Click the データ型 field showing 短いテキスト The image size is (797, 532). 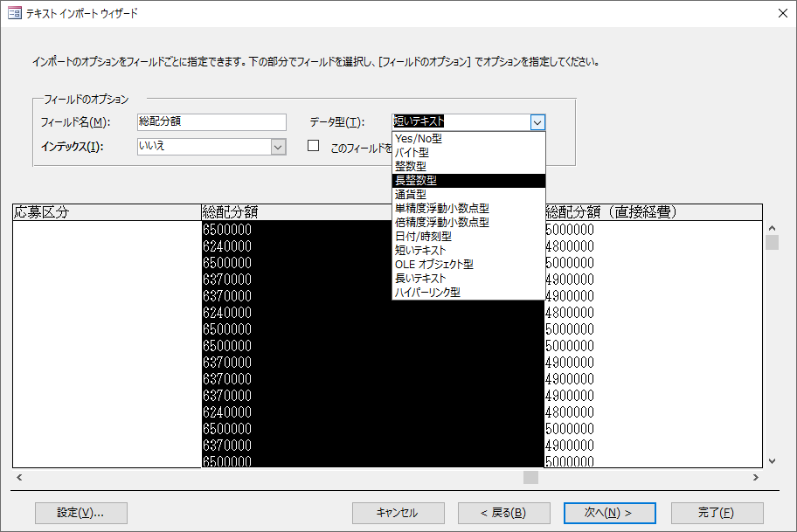pyautogui.click(x=461, y=122)
